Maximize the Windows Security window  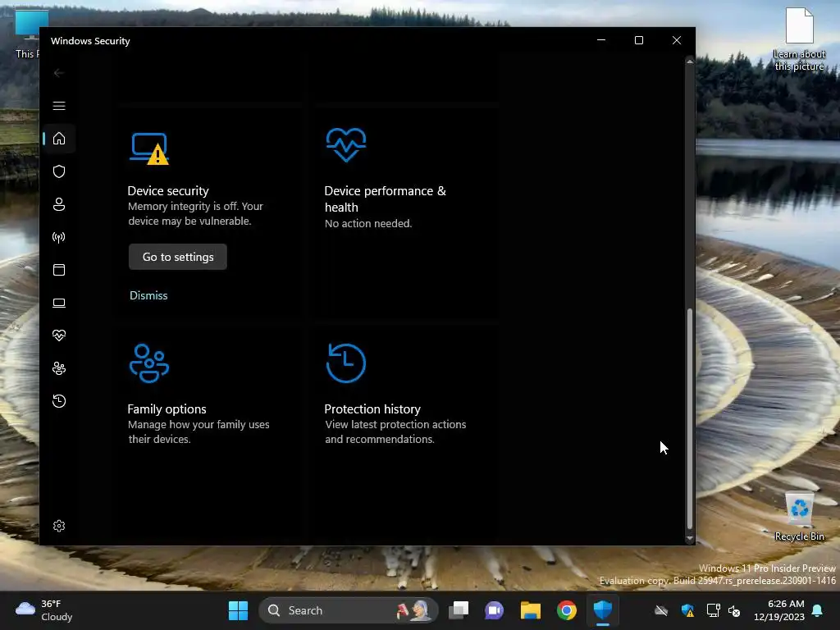tap(638, 40)
